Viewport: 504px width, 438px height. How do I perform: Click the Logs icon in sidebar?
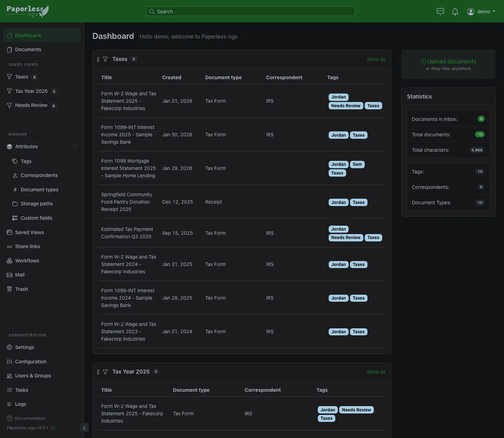pyautogui.click(x=9, y=404)
